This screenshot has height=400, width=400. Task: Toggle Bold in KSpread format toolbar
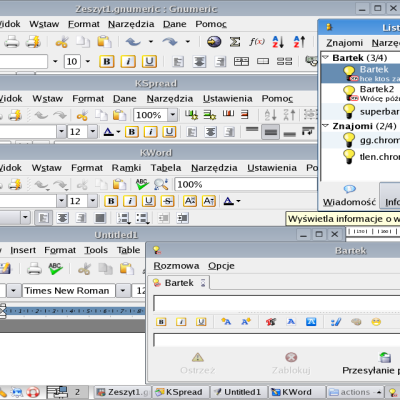pos(132,132)
